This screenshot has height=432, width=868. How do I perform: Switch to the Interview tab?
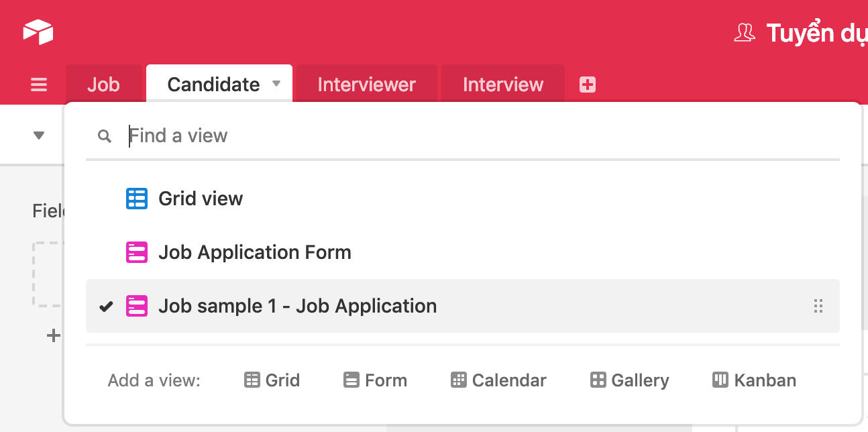coord(502,85)
